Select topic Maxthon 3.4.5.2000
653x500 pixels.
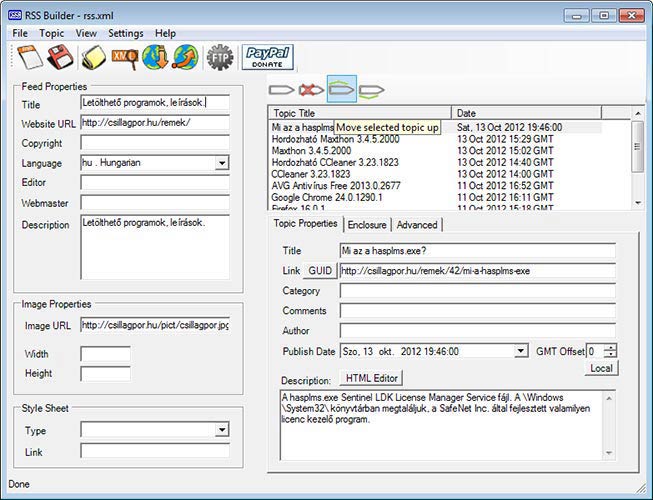[311, 151]
